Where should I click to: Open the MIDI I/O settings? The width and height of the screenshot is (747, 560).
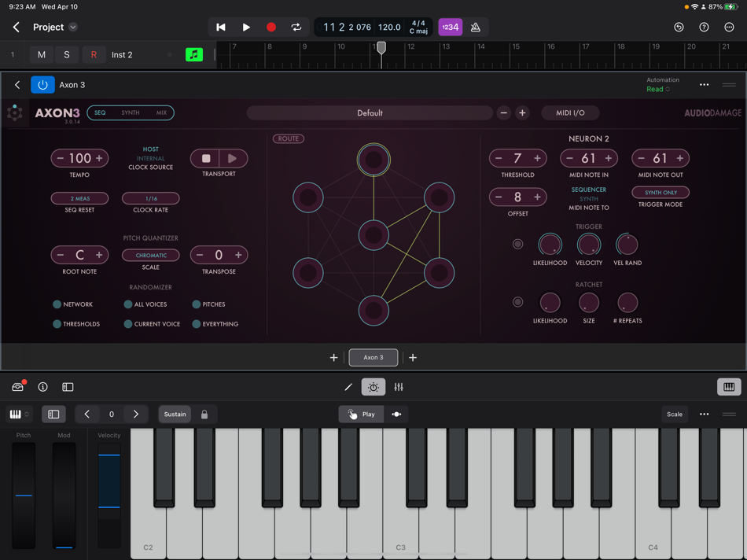[570, 112]
